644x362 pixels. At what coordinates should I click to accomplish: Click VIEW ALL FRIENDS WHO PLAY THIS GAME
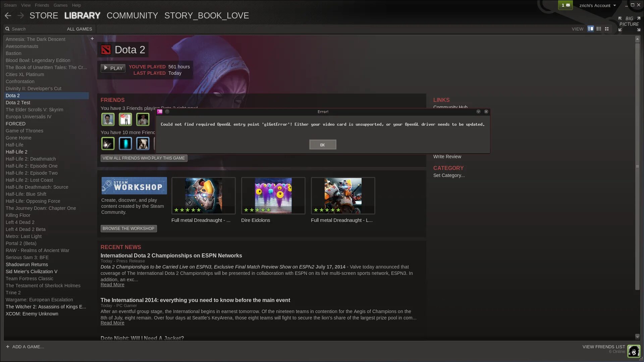[x=144, y=158]
